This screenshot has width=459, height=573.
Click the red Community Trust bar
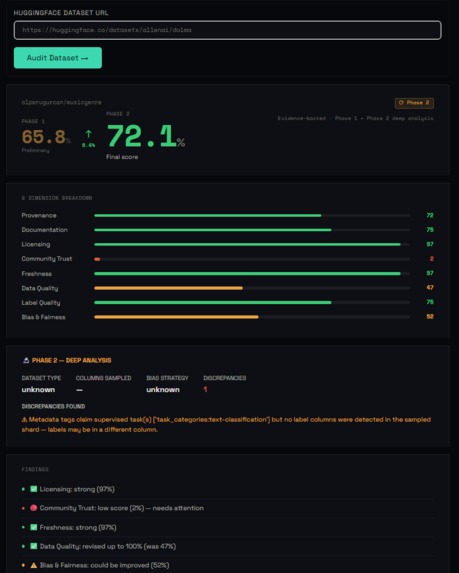(x=97, y=259)
